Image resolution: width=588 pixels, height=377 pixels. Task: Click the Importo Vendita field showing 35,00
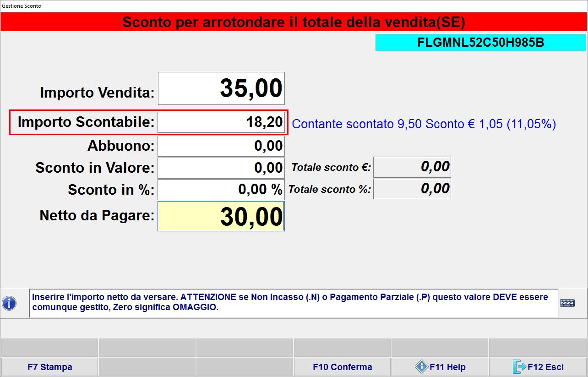tap(221, 88)
